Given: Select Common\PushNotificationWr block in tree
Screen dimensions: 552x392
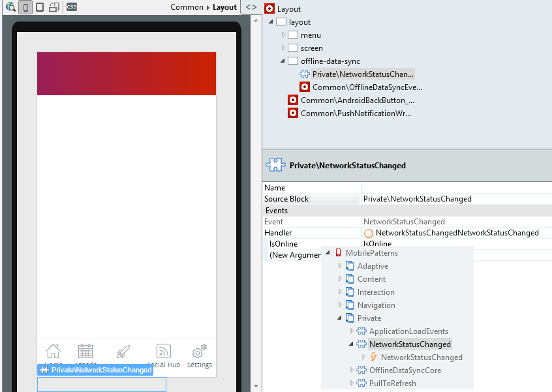Looking at the screenshot, I should click(x=356, y=113).
